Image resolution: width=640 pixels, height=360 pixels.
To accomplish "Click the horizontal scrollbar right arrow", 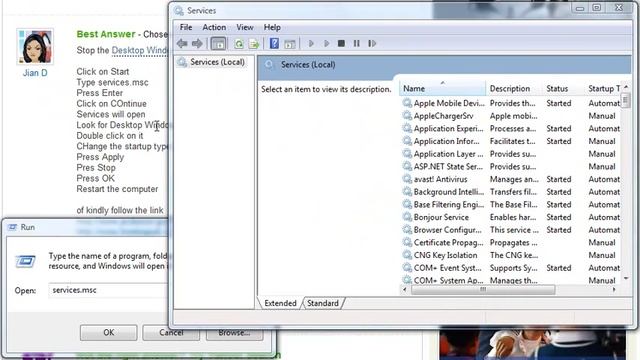I will [x=614, y=289].
